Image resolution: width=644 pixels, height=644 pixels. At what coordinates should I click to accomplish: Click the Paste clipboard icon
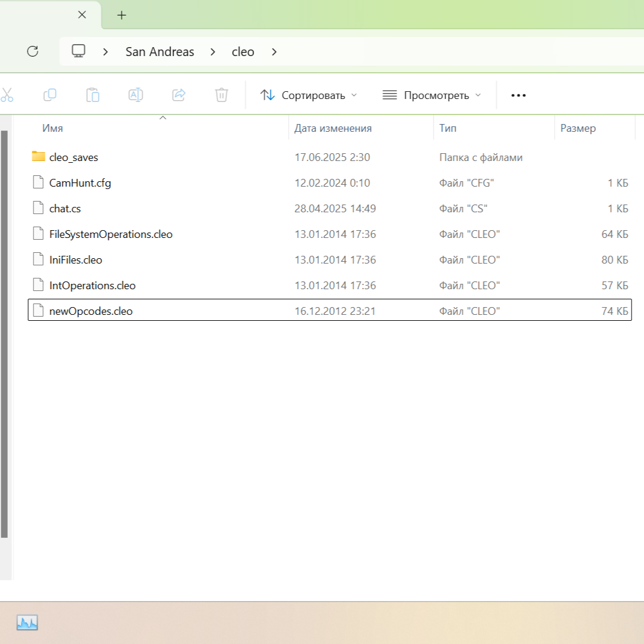click(x=92, y=95)
